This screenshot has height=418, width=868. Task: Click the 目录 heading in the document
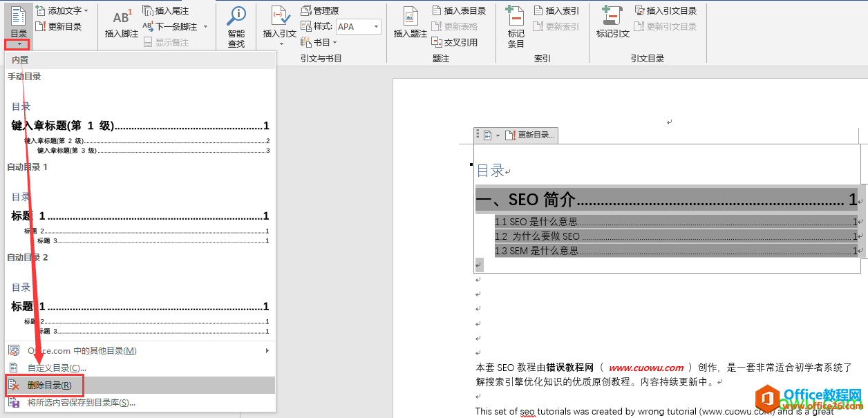(491, 171)
